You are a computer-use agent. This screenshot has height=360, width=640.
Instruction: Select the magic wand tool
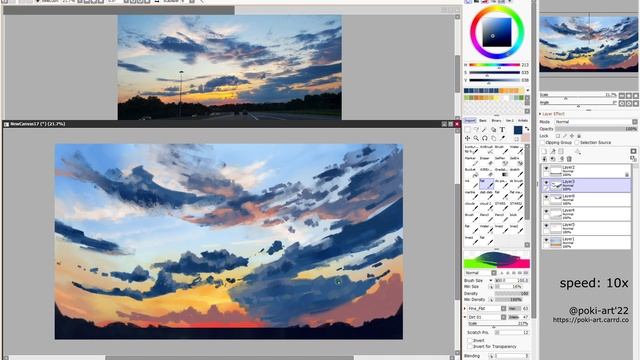[x=484, y=129]
